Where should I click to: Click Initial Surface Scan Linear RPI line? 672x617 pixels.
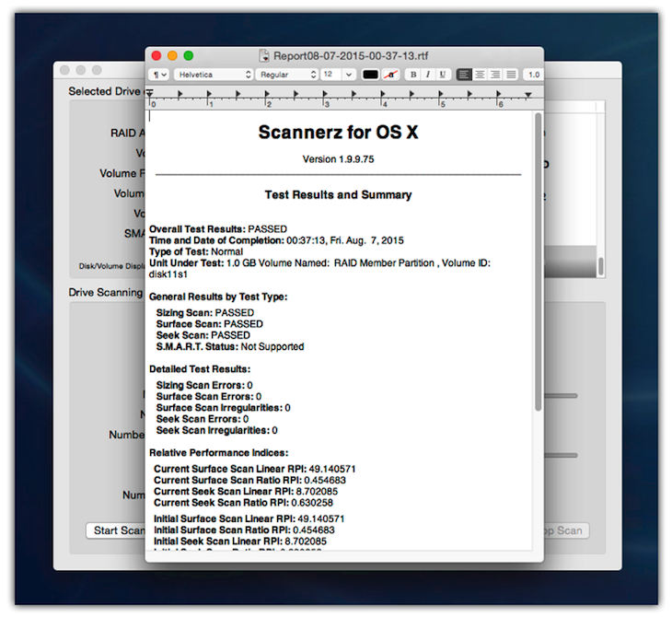point(249,518)
